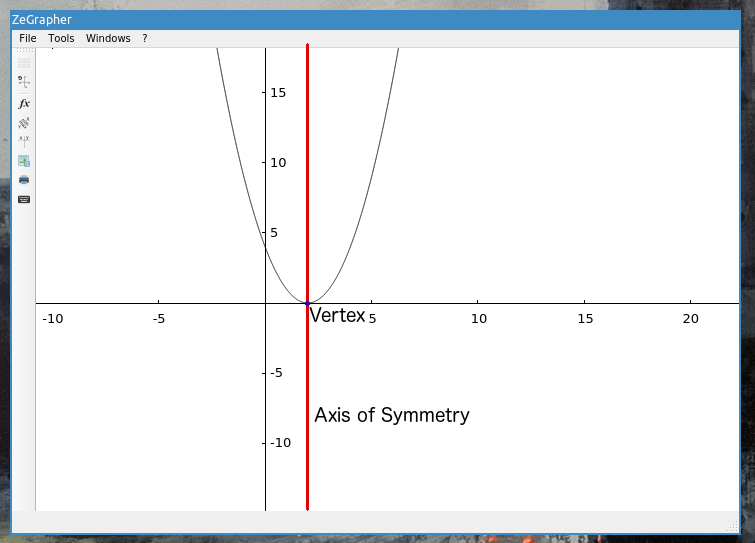Screen dimensions: 755x543
Task: Click the reset to default view icon
Action: [24, 82]
